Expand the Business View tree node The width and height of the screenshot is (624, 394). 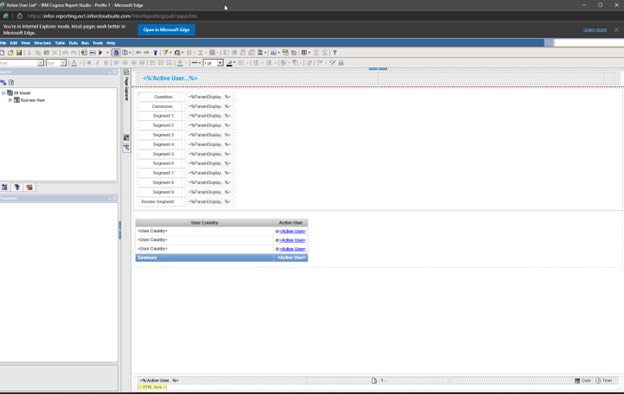pyautogui.click(x=10, y=100)
